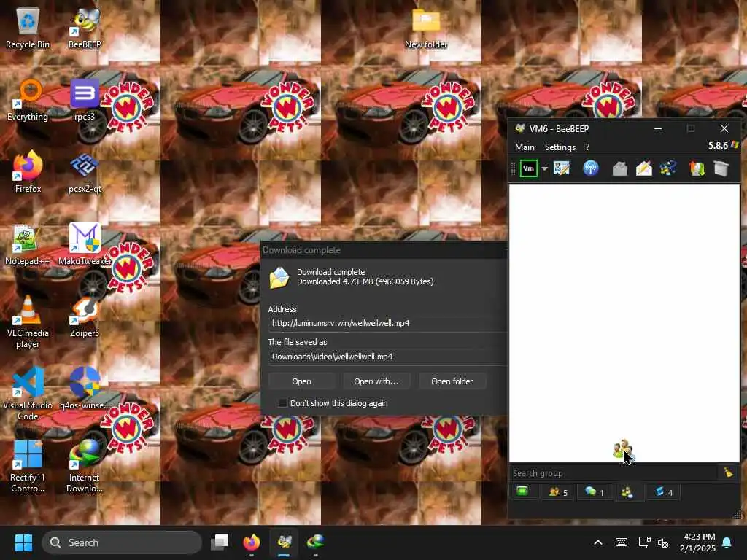Select the MakuTweaker desktop icon

[x=85, y=245]
